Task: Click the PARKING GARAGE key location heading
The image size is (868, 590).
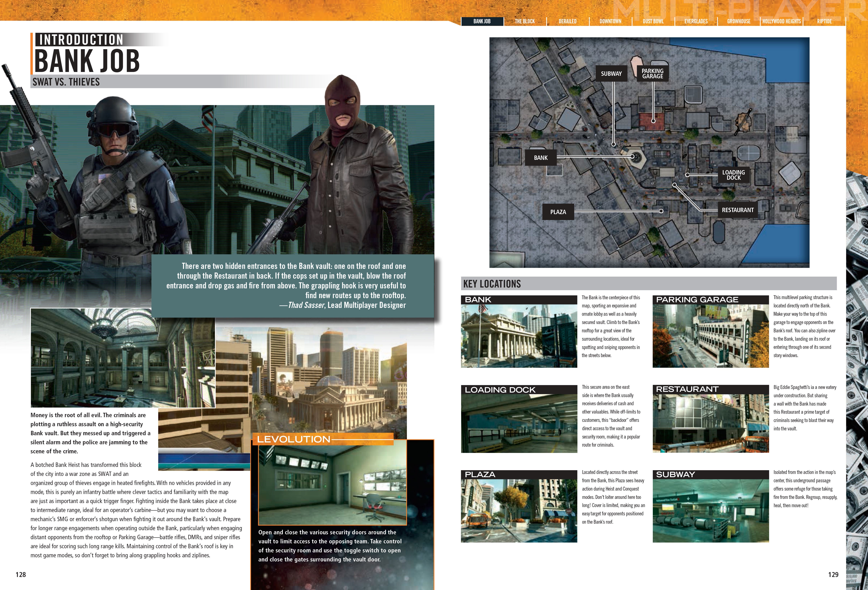Action: [710, 300]
